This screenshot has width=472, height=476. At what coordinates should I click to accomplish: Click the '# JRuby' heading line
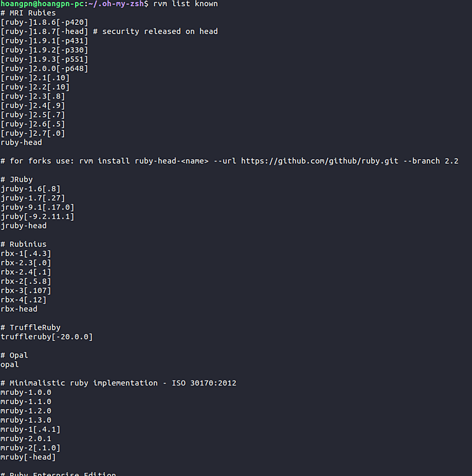(x=16, y=180)
